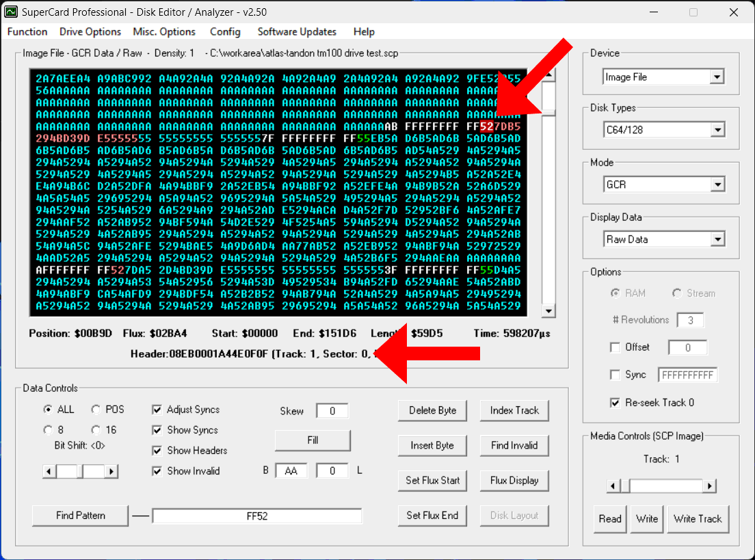Open the Flux Display

point(514,481)
